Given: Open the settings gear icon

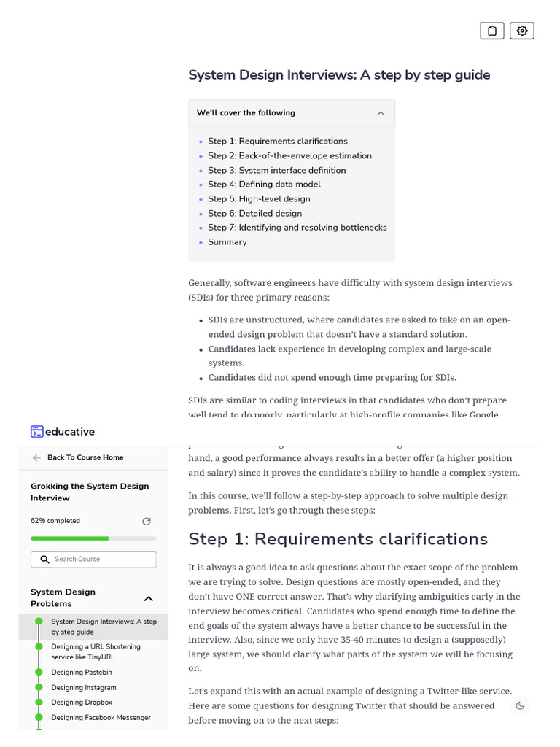Looking at the screenshot, I should click(522, 31).
